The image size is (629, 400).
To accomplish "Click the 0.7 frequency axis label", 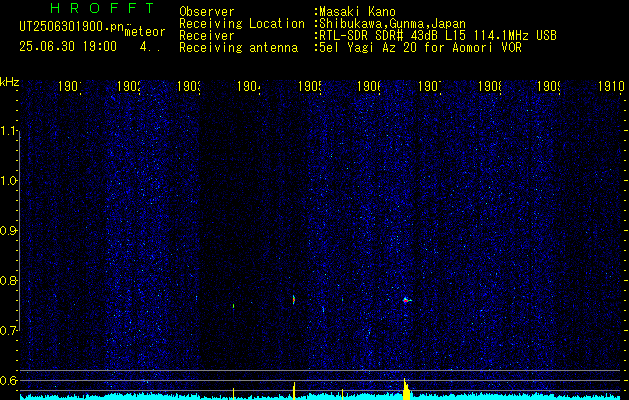I will (x=8, y=331).
